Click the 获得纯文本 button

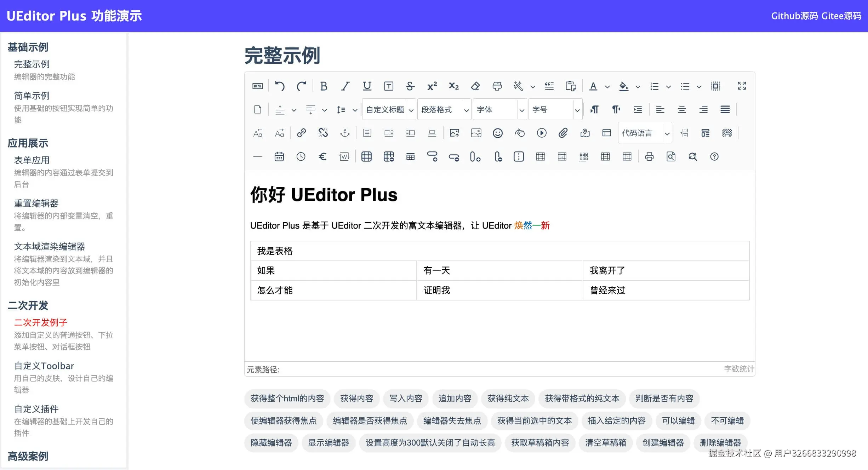click(508, 399)
